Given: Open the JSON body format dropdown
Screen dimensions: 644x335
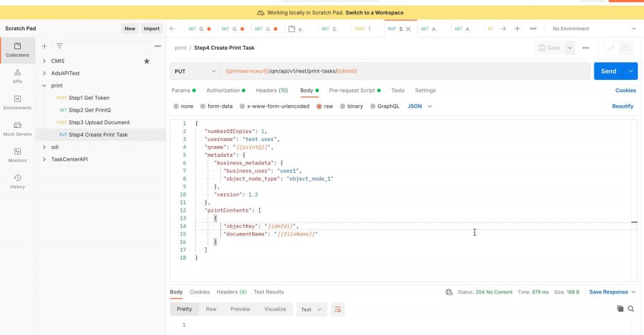Looking at the screenshot, I should (419, 106).
